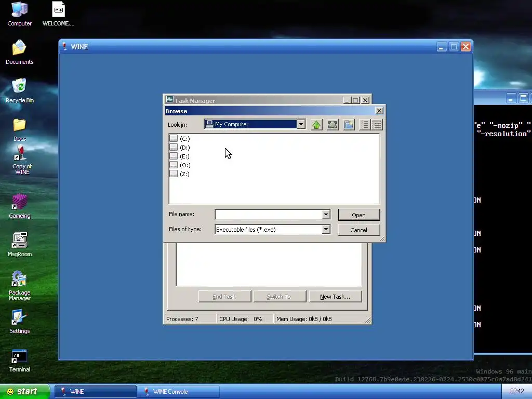The image size is (532, 399).
Task: Maximize the Task Manager window
Action: (355, 100)
